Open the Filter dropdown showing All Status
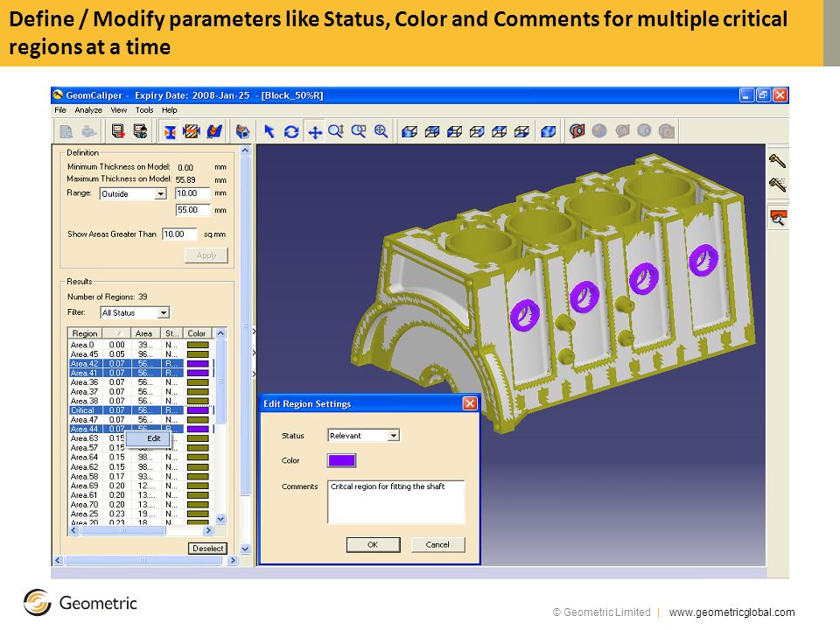 [164, 312]
